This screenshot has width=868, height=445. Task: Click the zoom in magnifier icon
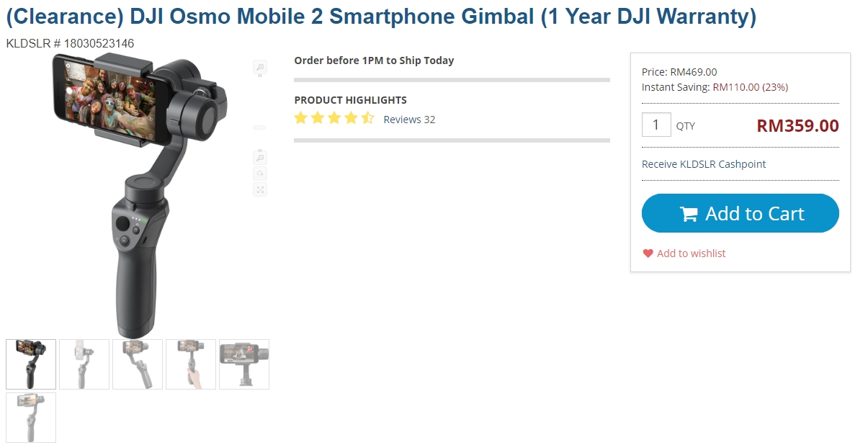pos(260,68)
